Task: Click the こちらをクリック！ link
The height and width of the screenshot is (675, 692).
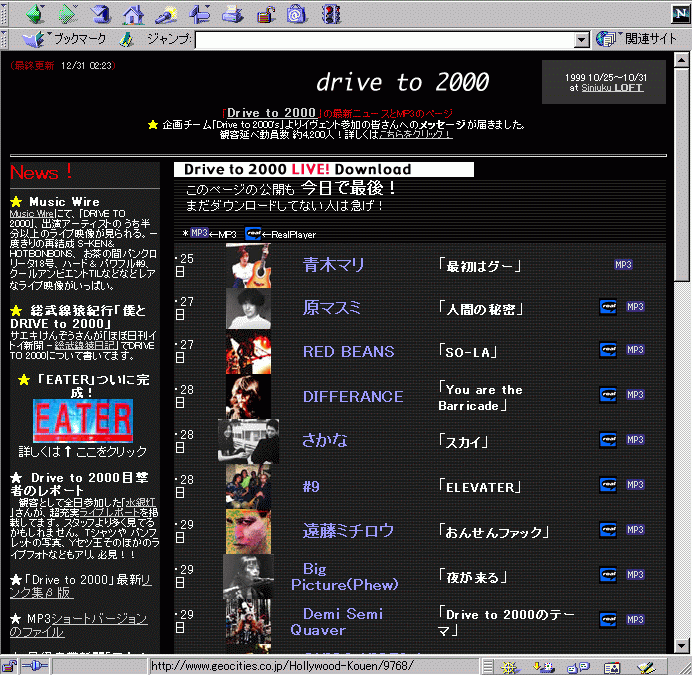Action: [415, 134]
